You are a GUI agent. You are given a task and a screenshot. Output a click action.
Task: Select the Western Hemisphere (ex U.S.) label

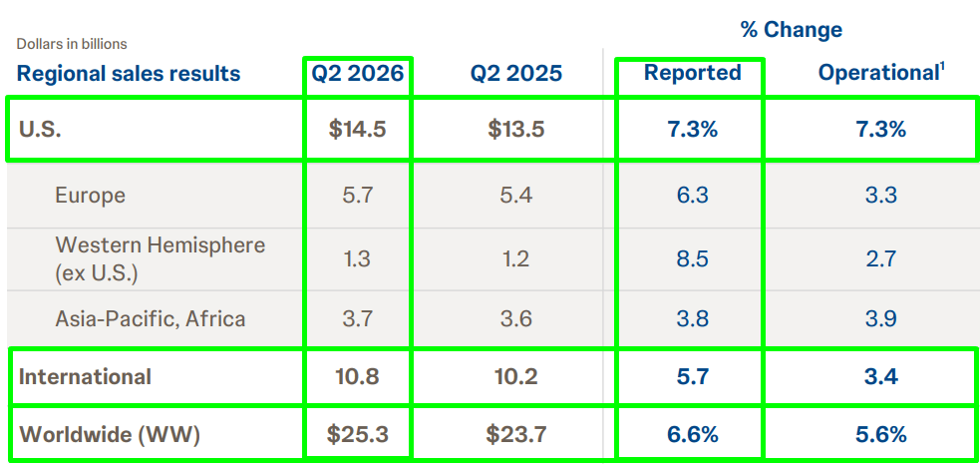(160, 259)
